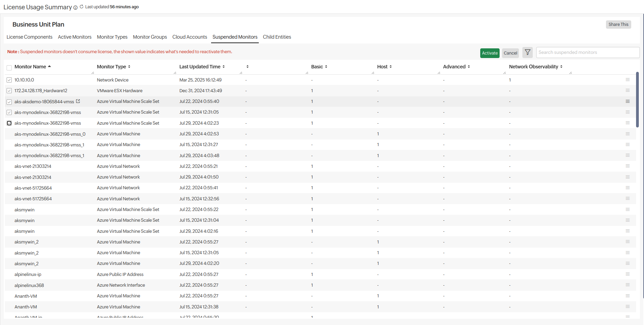The image size is (644, 325).
Task: Focus the Search suspended monitors field
Action: 587,52
